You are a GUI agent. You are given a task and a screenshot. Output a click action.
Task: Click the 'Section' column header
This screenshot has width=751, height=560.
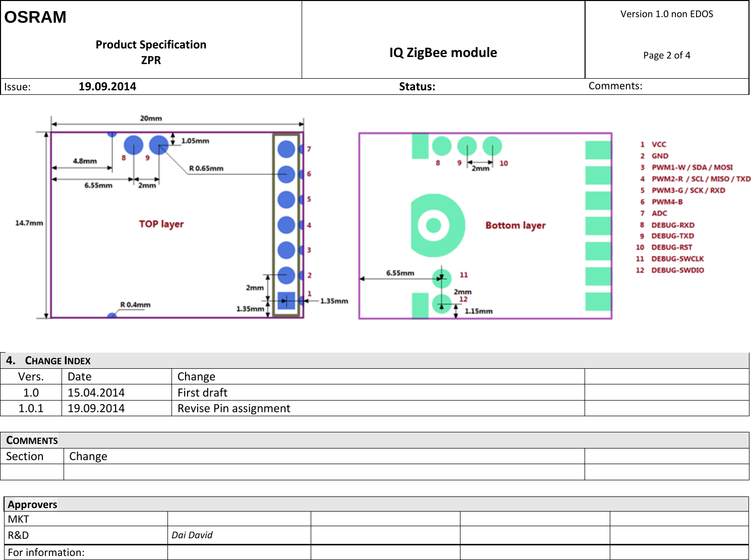click(x=25, y=457)
